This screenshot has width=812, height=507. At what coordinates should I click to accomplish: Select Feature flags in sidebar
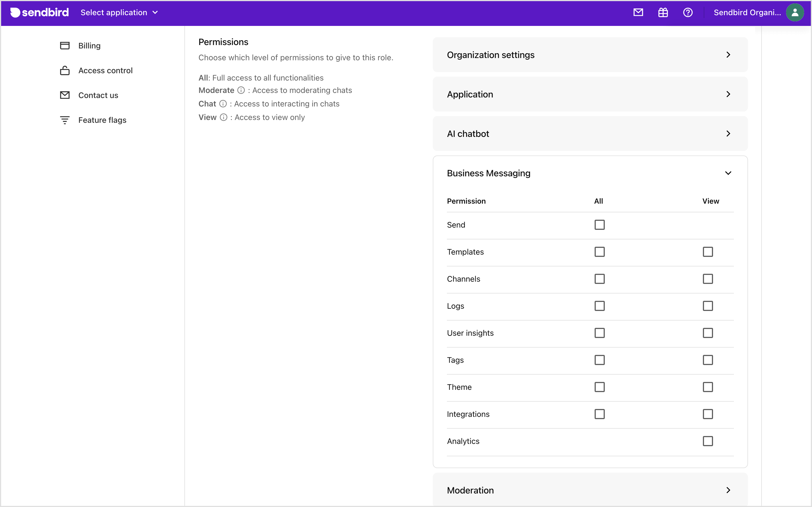[x=103, y=120]
